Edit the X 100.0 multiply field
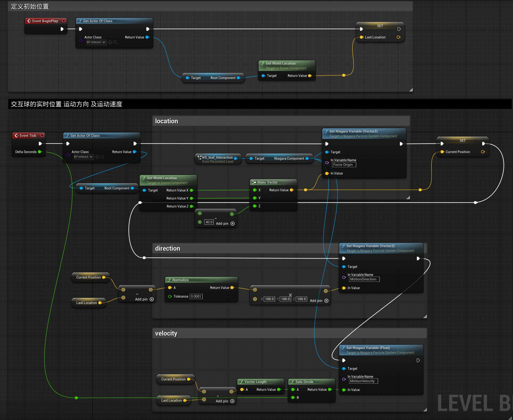The height and width of the screenshot is (420, 513). (x=269, y=299)
